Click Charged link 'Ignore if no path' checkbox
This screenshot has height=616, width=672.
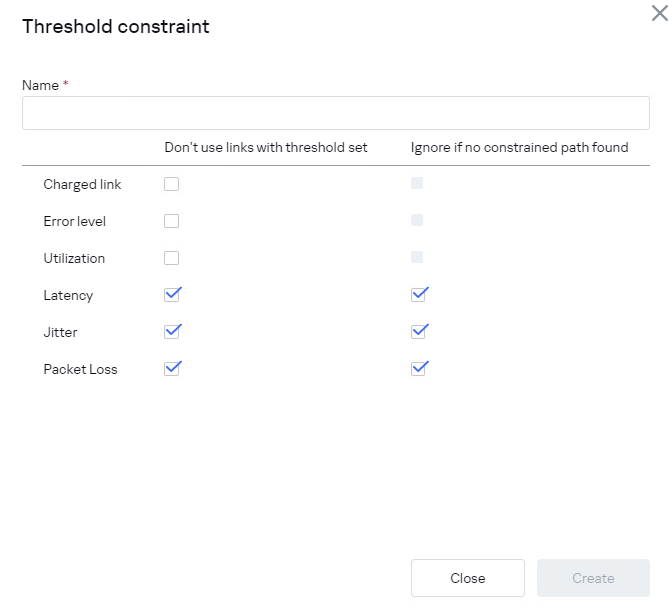click(417, 183)
